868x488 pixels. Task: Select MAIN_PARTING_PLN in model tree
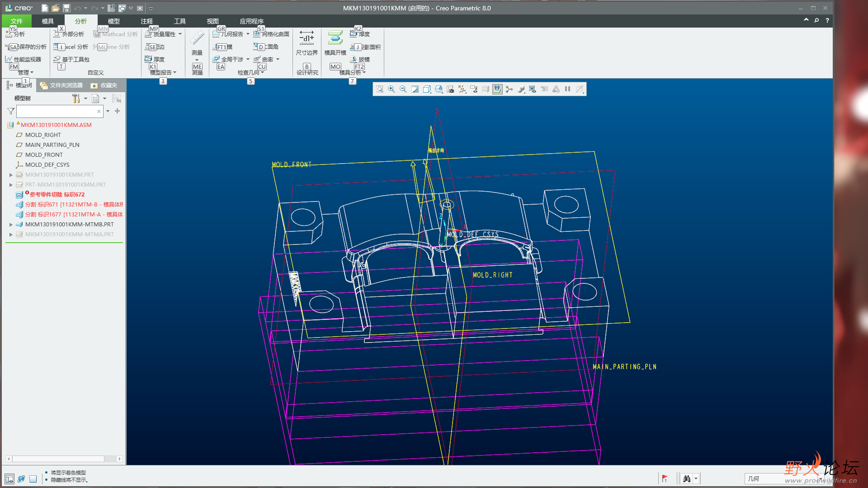52,145
